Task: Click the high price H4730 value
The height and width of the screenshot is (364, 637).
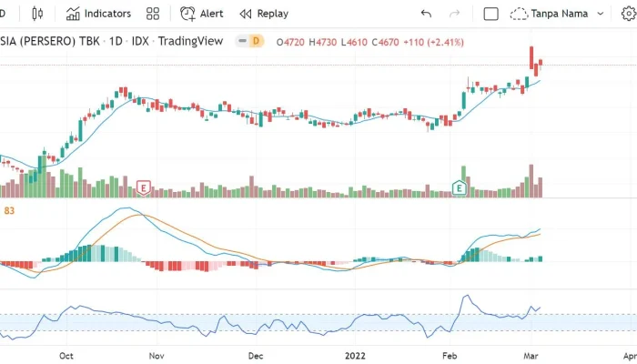Action: point(322,42)
